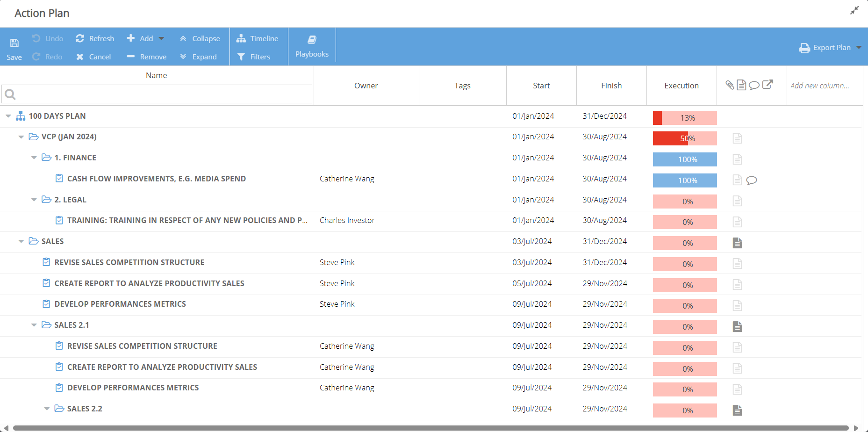Open the note icon on CASH FLOW row
Screen dimensions: 868x432
(x=737, y=180)
